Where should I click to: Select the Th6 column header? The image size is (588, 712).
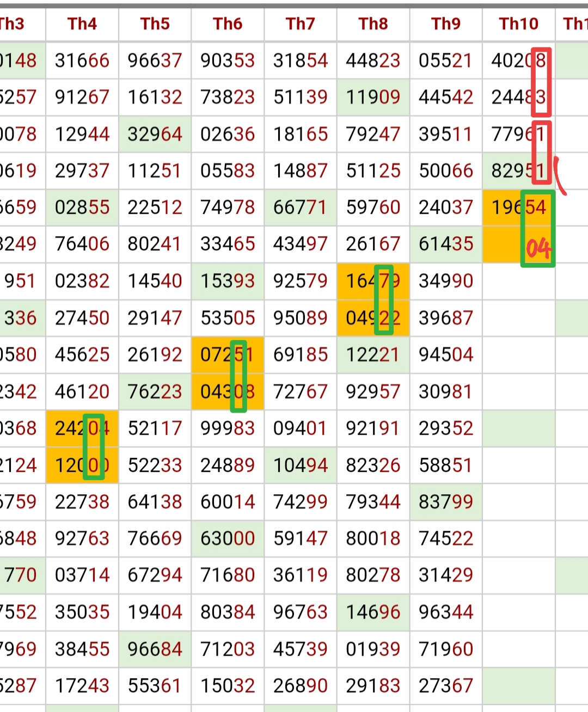pos(228,23)
